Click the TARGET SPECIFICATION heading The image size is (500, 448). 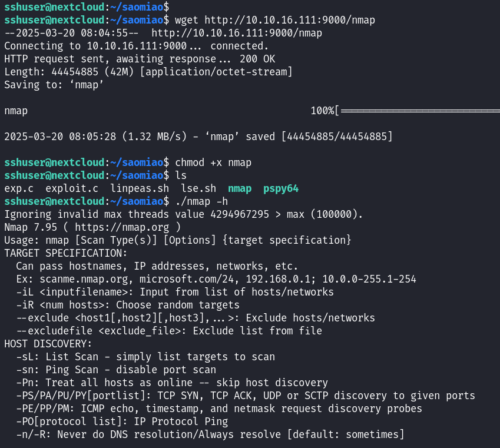click(x=66, y=253)
